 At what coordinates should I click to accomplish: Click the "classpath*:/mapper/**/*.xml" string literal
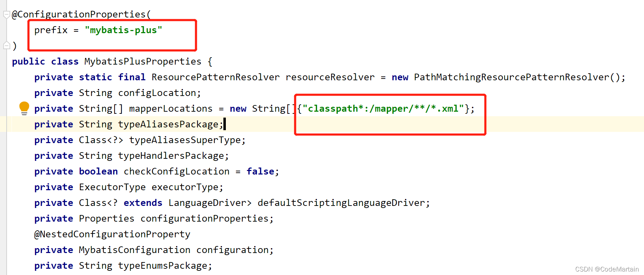(x=383, y=109)
